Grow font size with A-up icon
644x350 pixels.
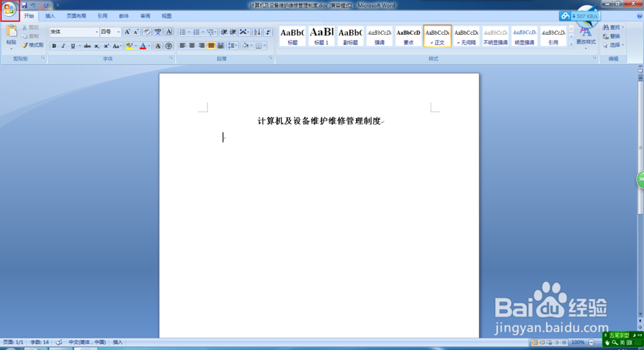click(127, 32)
